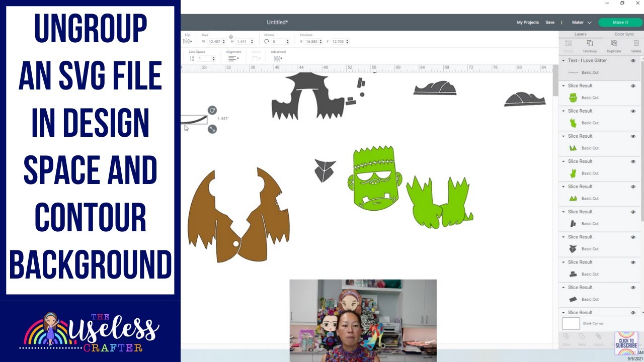The image size is (644, 362).
Task: Click the Rotate icon next to rotate field
Action: [x=267, y=41]
